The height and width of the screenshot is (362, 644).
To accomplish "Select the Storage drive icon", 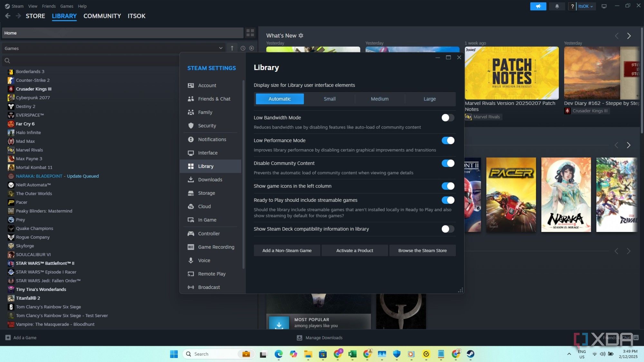I will [x=191, y=193].
